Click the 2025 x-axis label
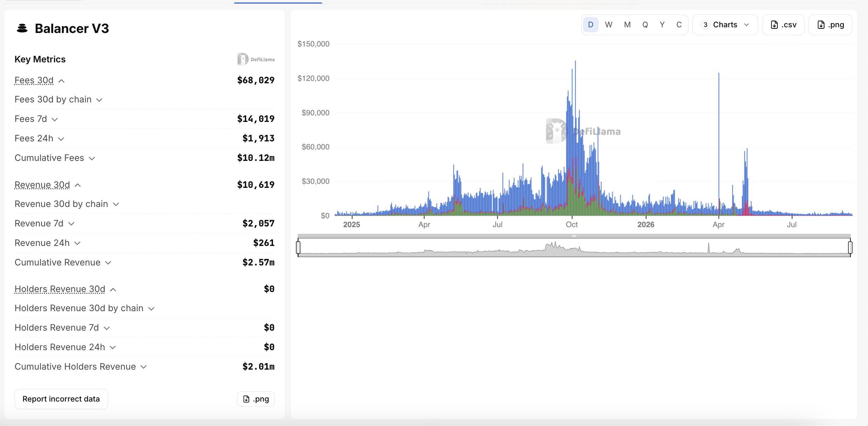The height and width of the screenshot is (426, 868). pos(352,225)
